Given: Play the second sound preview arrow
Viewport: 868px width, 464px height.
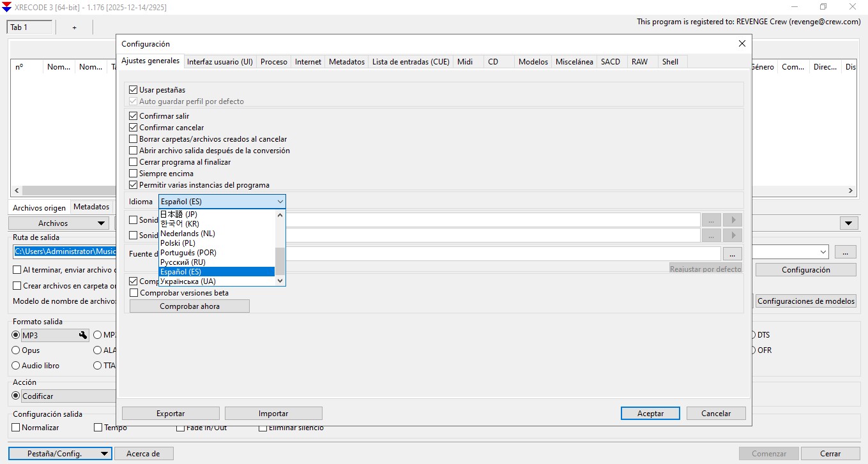Looking at the screenshot, I should click(732, 235).
